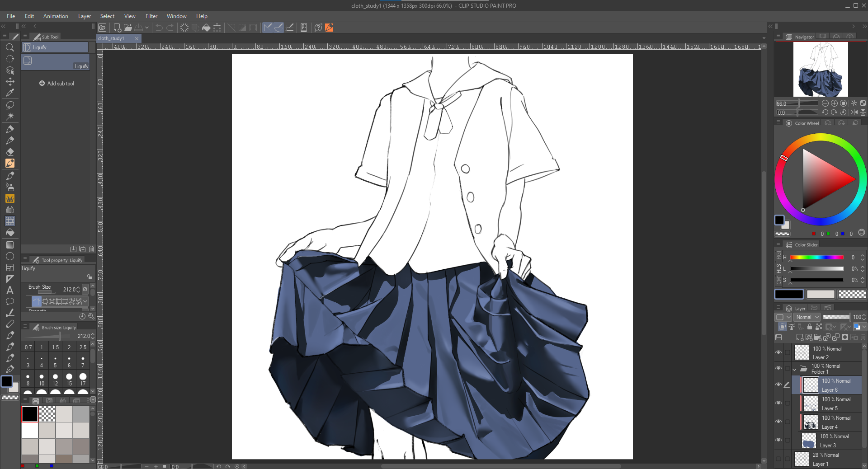Toggle visibility of Layer 5
868x469 pixels.
click(x=778, y=403)
